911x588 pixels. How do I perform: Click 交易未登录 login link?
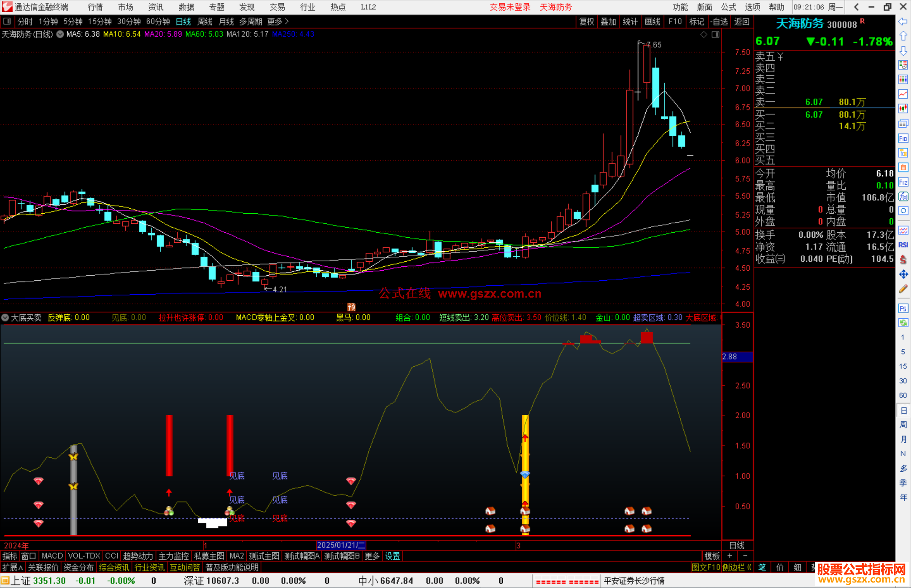pyautogui.click(x=510, y=7)
